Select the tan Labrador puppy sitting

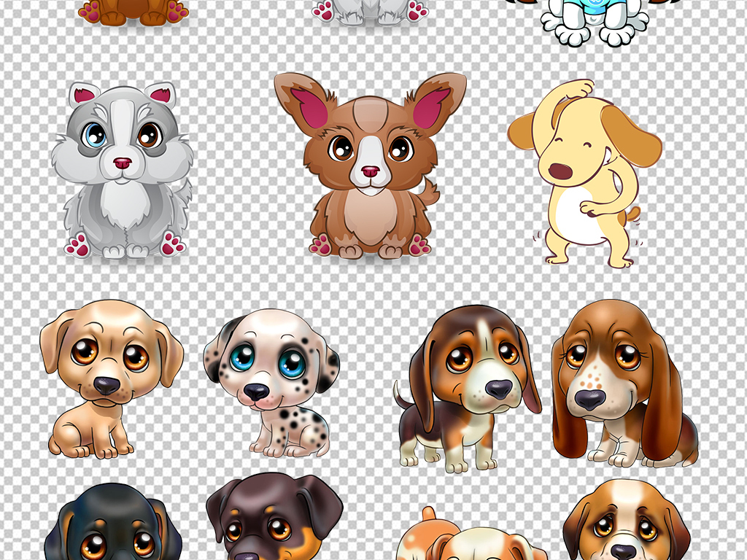click(109, 378)
